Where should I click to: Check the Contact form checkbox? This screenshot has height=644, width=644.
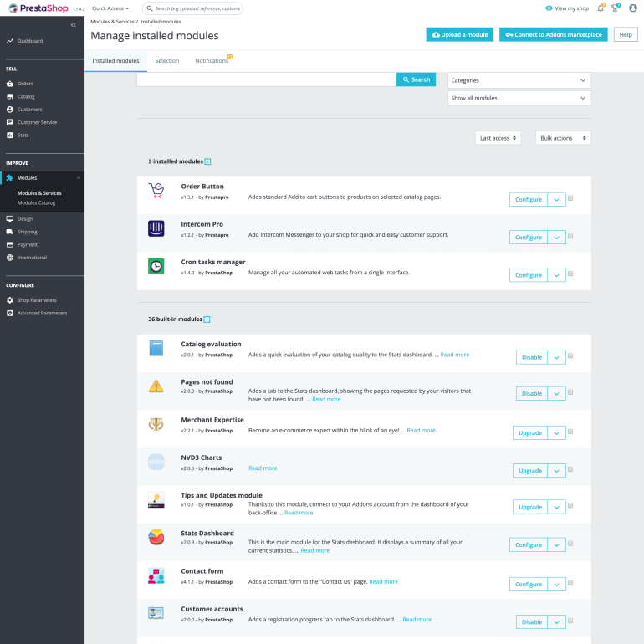click(x=570, y=583)
